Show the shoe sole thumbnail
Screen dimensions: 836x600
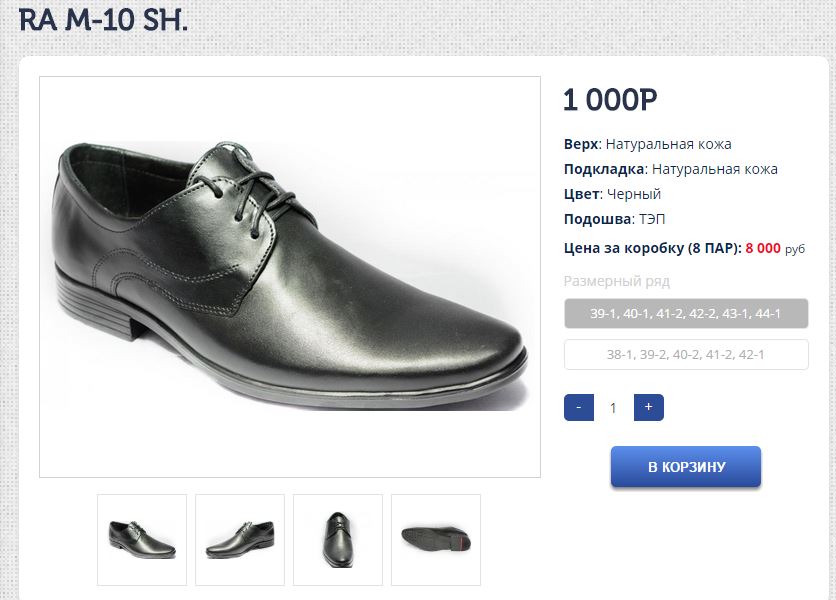click(436, 540)
